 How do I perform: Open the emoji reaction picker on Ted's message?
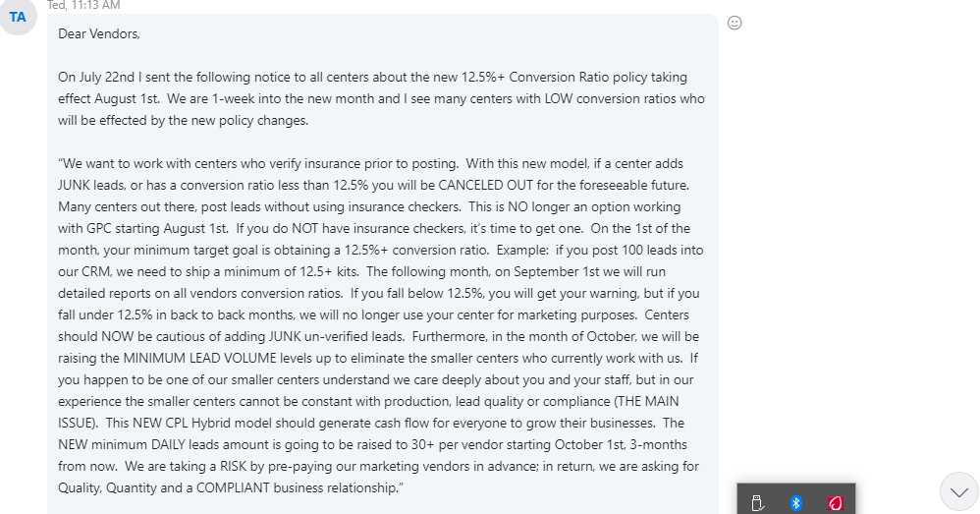(735, 24)
